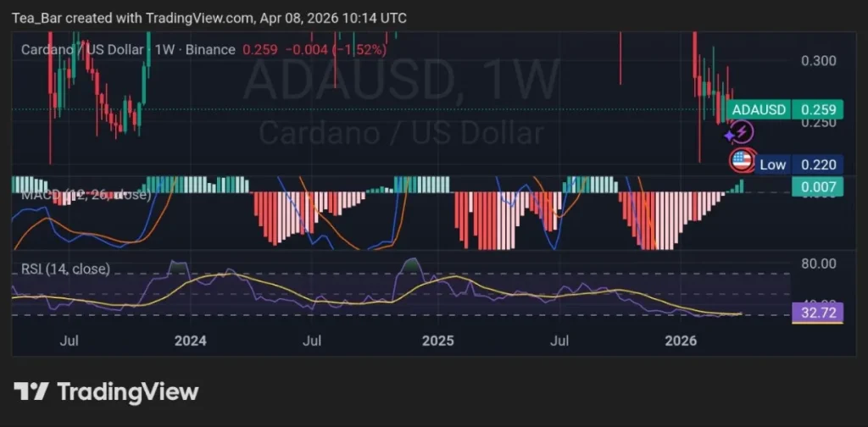Open the Cardano / US Dollar symbol legend

pyautogui.click(x=82, y=50)
